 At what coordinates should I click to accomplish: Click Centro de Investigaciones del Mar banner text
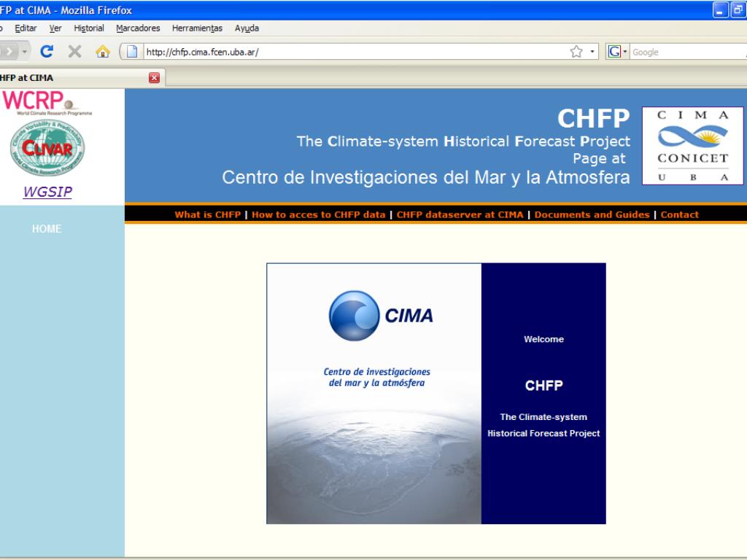click(426, 177)
